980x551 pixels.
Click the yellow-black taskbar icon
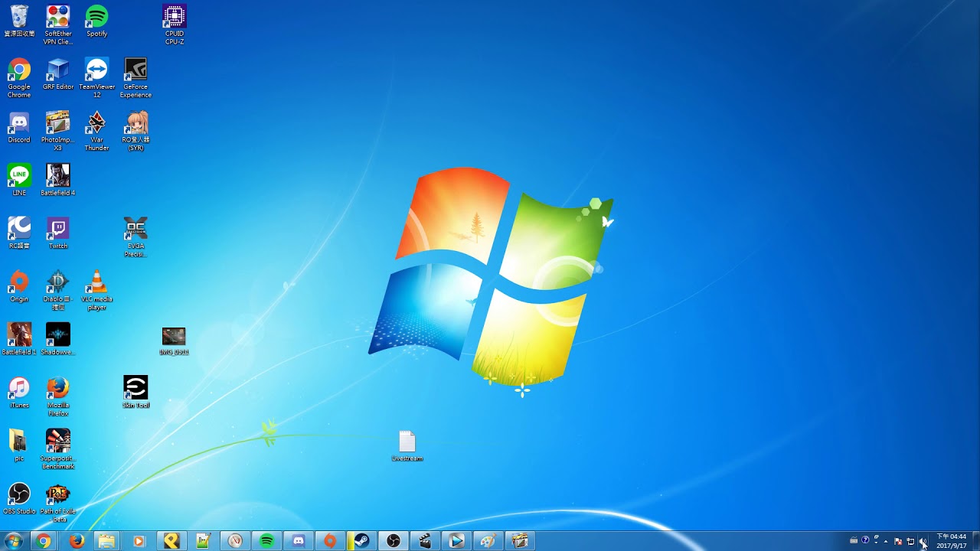point(171,541)
